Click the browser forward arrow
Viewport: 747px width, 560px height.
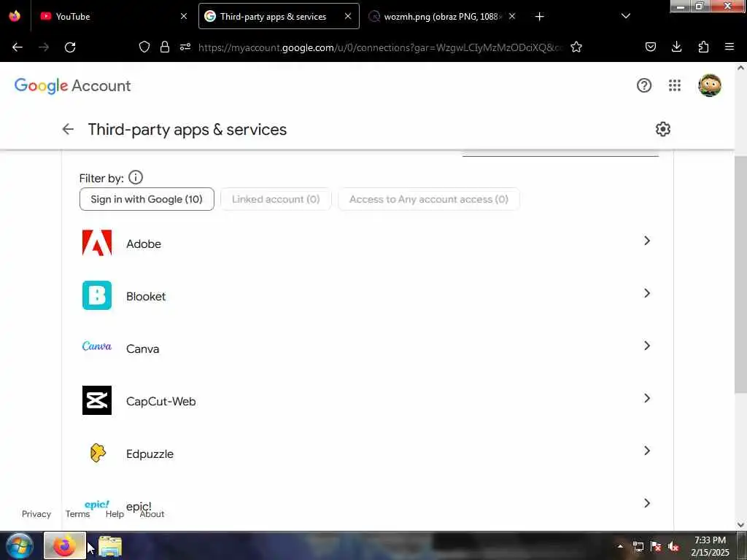[44, 47]
